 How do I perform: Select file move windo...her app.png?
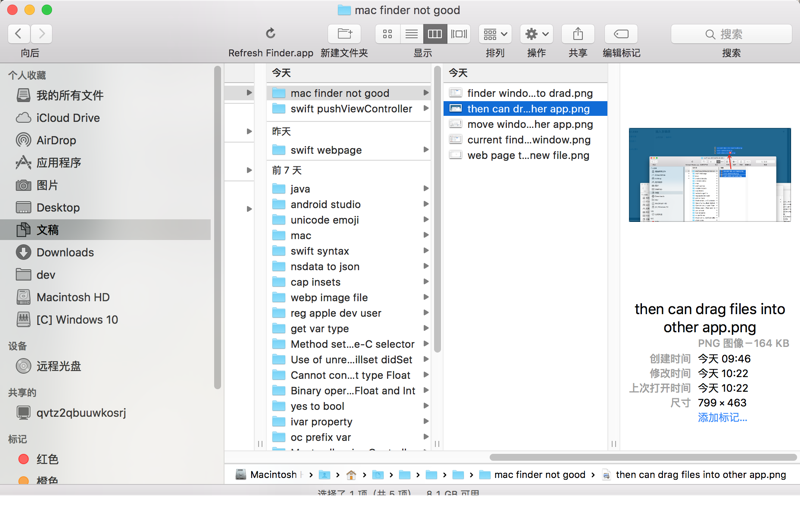pyautogui.click(x=526, y=124)
